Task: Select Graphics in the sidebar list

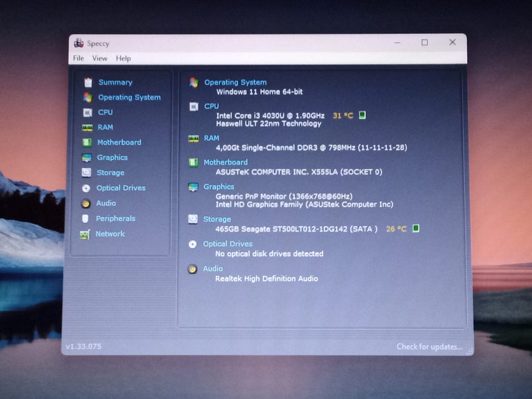Action: click(112, 157)
